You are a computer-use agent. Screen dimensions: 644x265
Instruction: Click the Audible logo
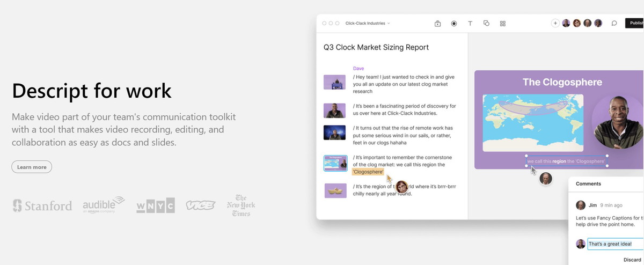pos(104,205)
